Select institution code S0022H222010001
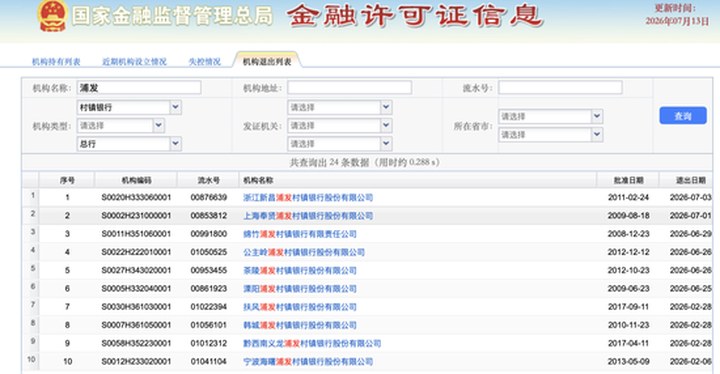The width and height of the screenshot is (720, 374). pyautogui.click(x=136, y=252)
